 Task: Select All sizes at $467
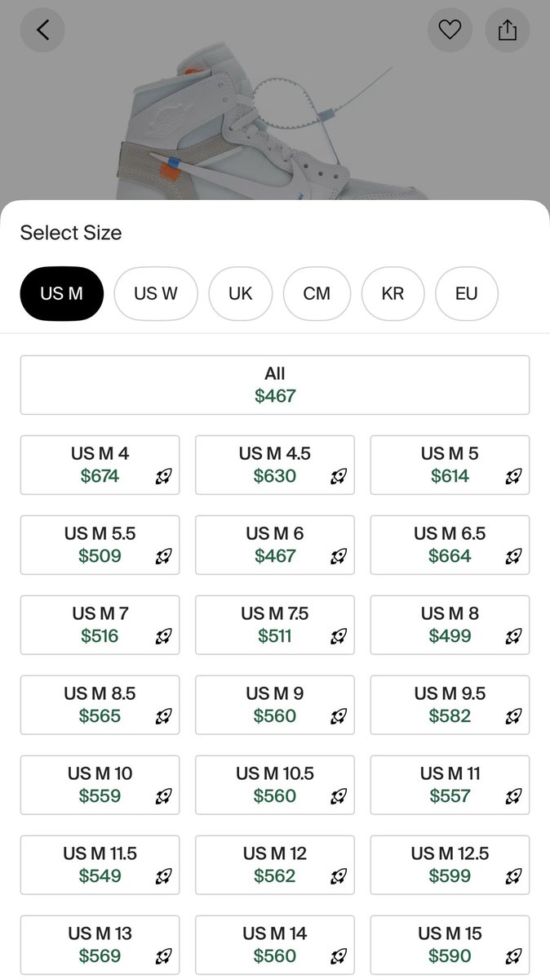point(275,385)
